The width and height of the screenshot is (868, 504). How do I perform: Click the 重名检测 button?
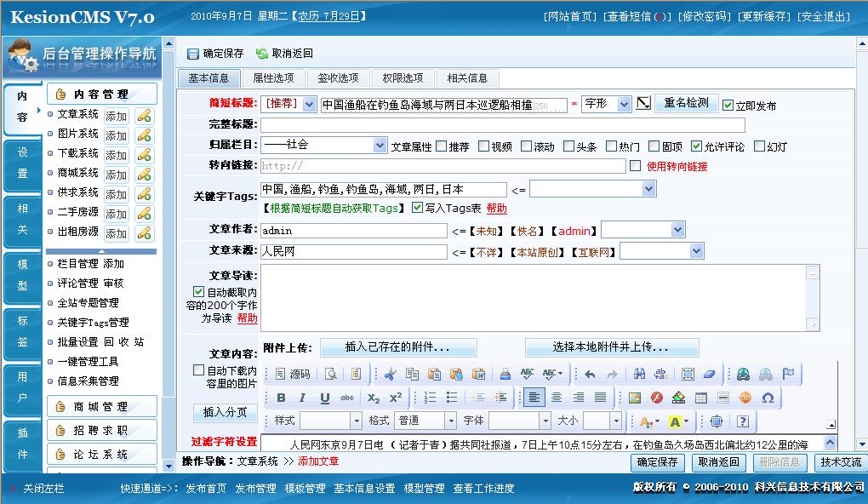click(x=687, y=103)
